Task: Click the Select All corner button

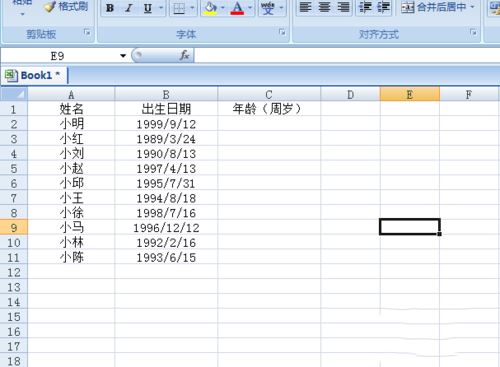Action: (14, 94)
